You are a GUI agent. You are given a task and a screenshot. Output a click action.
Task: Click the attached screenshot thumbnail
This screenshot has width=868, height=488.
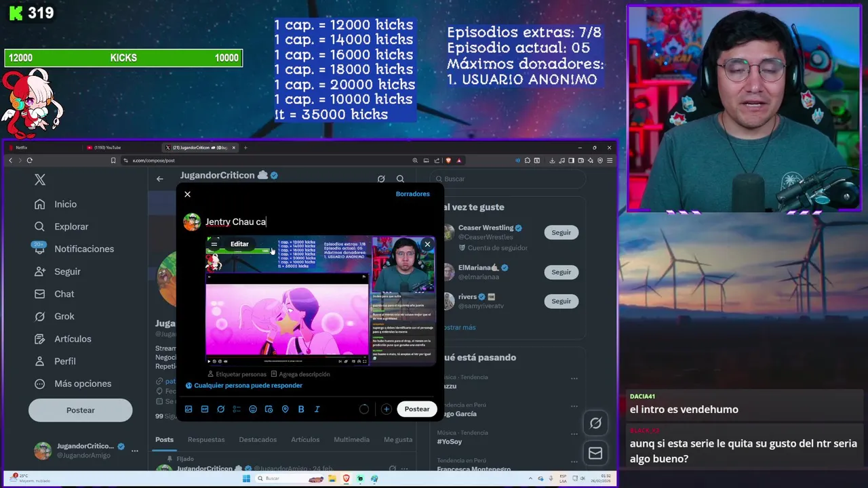click(x=320, y=301)
